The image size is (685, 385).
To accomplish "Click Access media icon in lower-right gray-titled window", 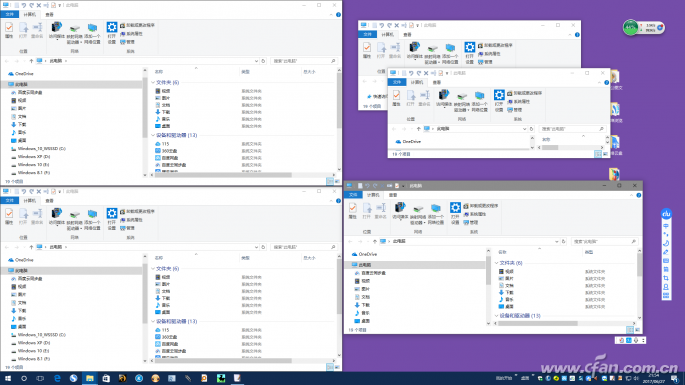I will tap(400, 211).
